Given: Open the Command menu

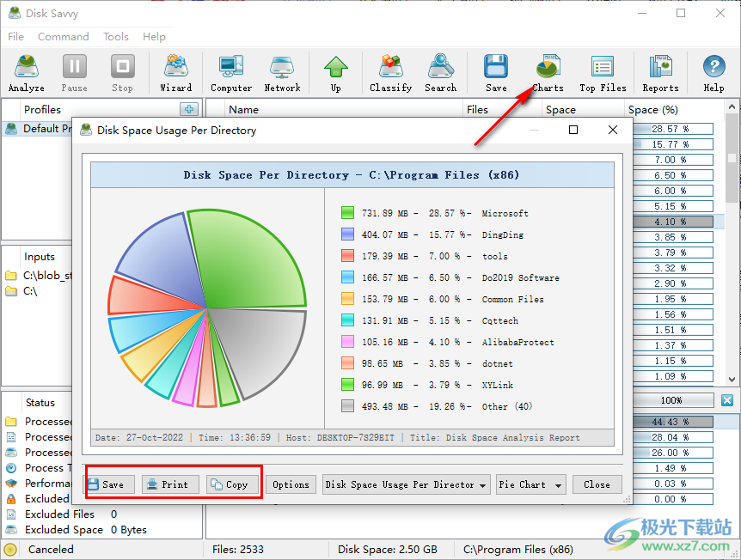Looking at the screenshot, I should [x=64, y=36].
